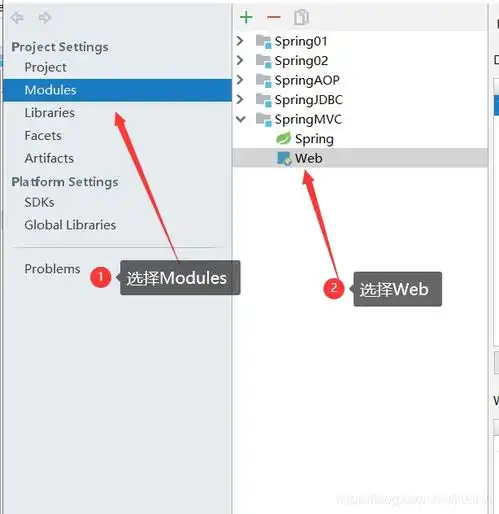Expand the SpringAOP module tree
The height and width of the screenshot is (514, 499).
pyautogui.click(x=240, y=80)
